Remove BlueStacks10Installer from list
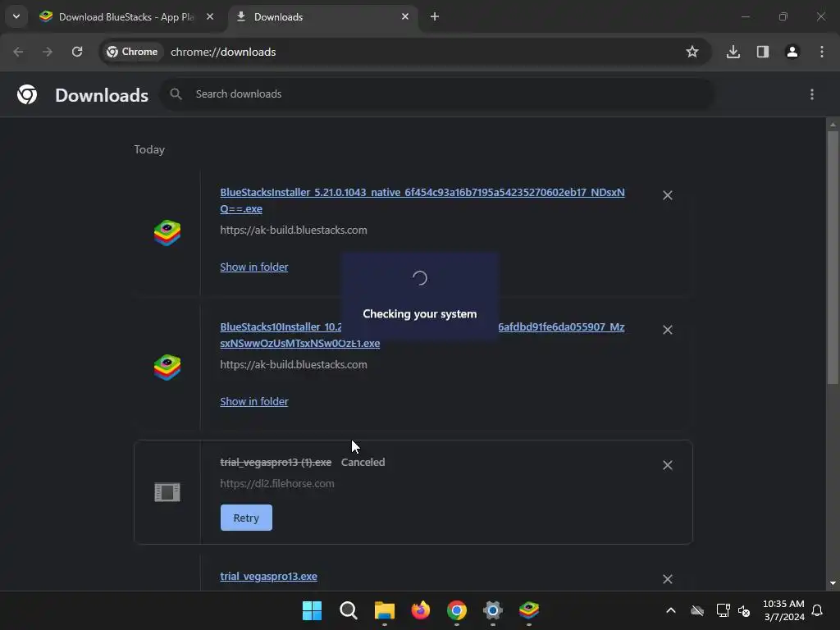This screenshot has height=630, width=840. [668, 330]
